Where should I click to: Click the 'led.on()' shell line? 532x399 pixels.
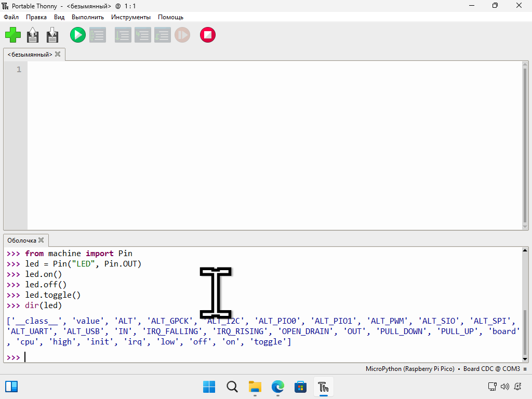(44, 274)
